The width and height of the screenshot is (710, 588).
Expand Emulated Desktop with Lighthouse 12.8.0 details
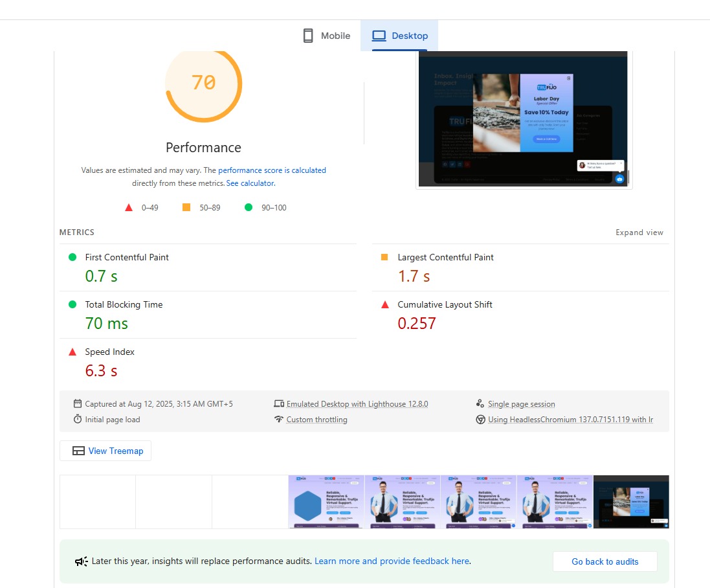click(357, 404)
